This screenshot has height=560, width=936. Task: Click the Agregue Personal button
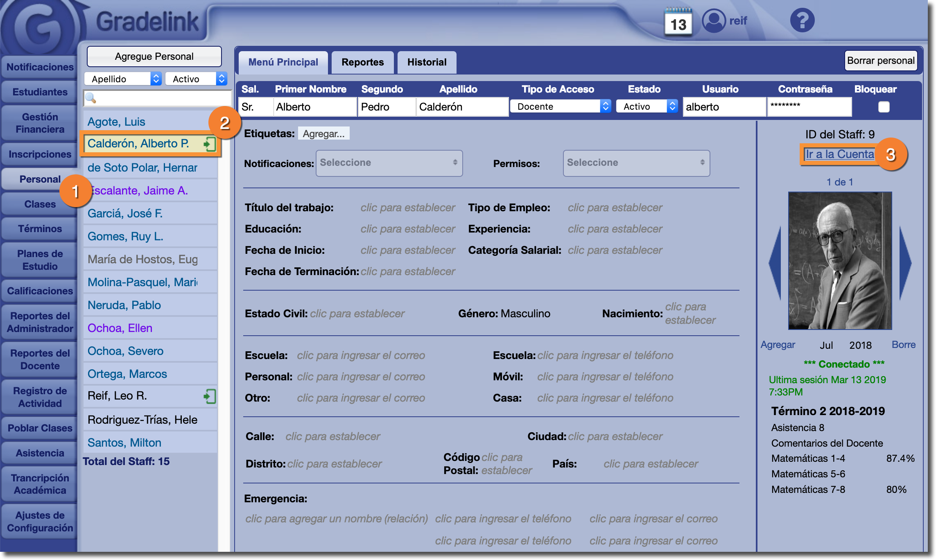coord(154,56)
